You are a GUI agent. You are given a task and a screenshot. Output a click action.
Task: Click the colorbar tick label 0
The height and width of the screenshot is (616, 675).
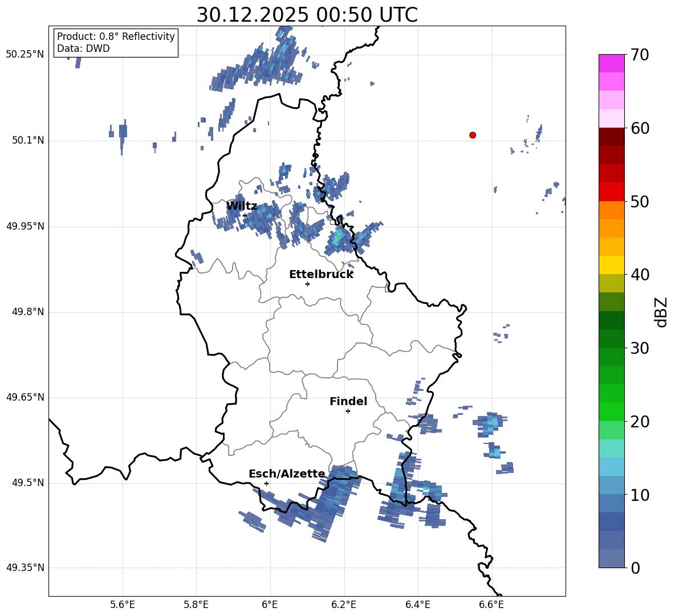point(636,568)
